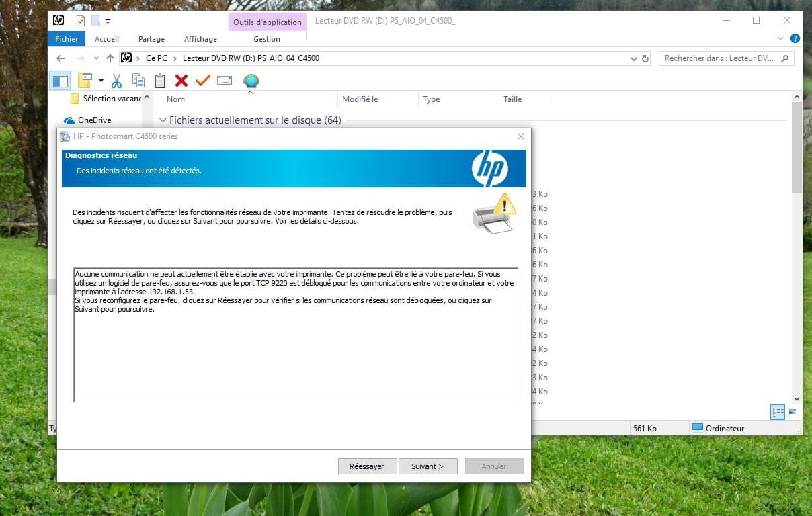Open the dropdown arrow beside folder view icon

[101, 81]
